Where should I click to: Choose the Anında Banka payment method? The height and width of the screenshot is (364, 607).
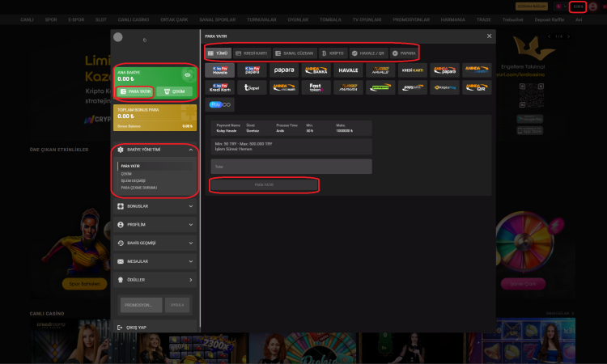316,70
